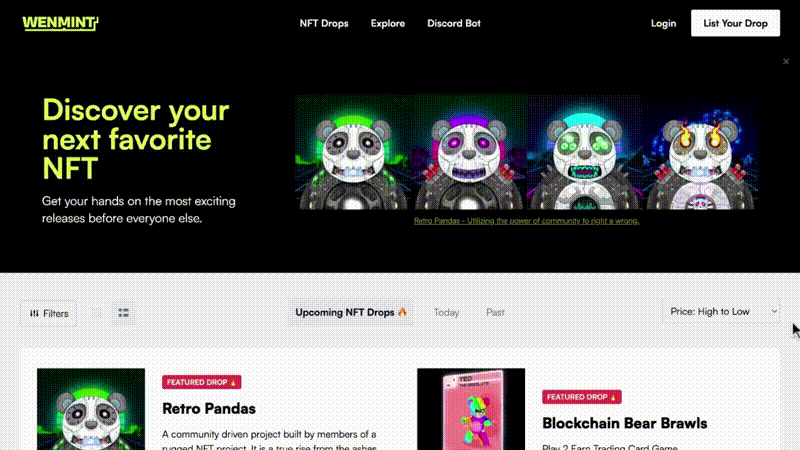Open the Retro Pandas card thumbnail
This screenshot has height=450, width=800.
[x=91, y=409]
